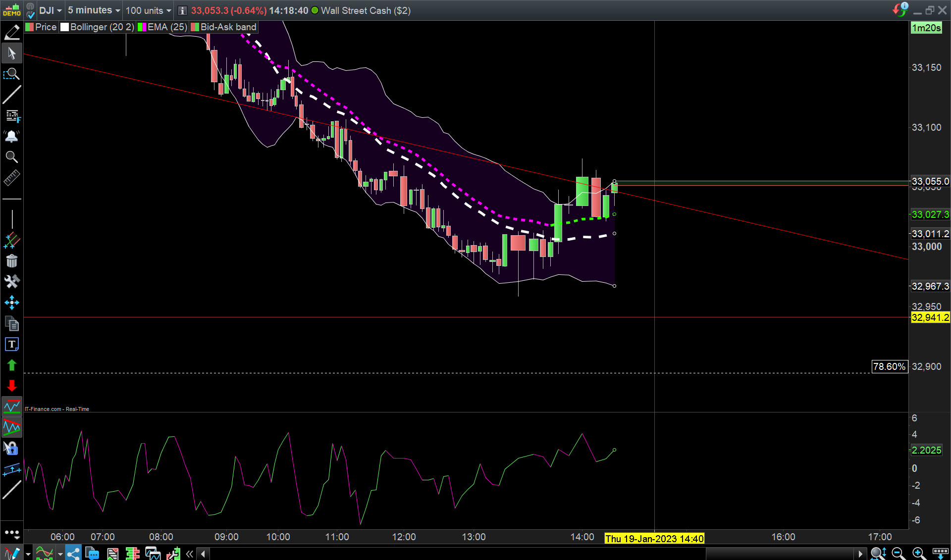951x560 pixels.
Task: Collapse bottom toolbar with double chevron
Action: tap(189, 554)
